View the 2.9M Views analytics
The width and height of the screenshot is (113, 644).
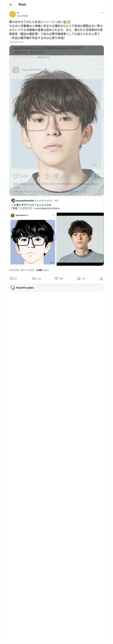coord(42,270)
